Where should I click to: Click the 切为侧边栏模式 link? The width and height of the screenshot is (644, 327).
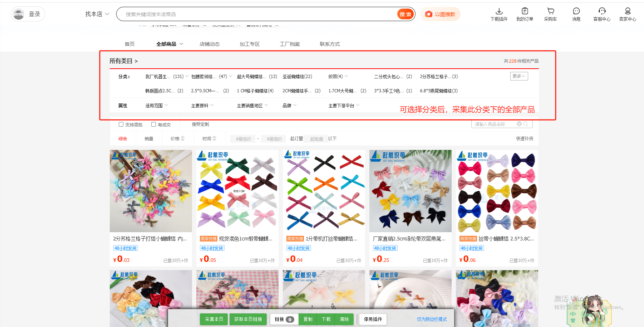432,319
